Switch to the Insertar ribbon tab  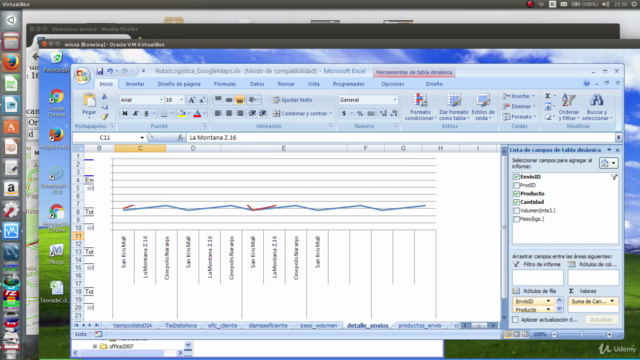pyautogui.click(x=135, y=84)
